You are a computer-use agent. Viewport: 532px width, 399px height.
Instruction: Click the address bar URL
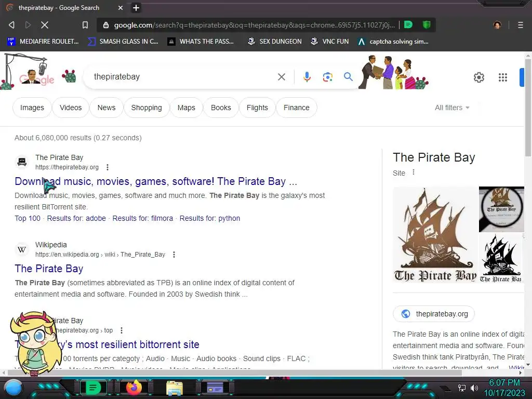(x=254, y=25)
